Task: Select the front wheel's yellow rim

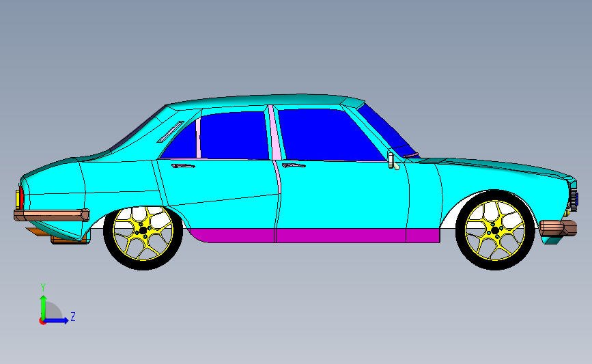Action: [495, 230]
